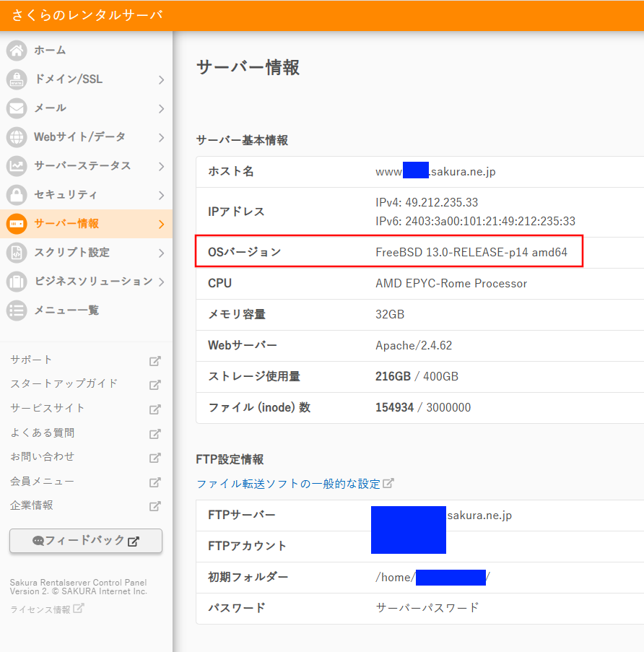Expand the セキュリティ chevron

161,196
